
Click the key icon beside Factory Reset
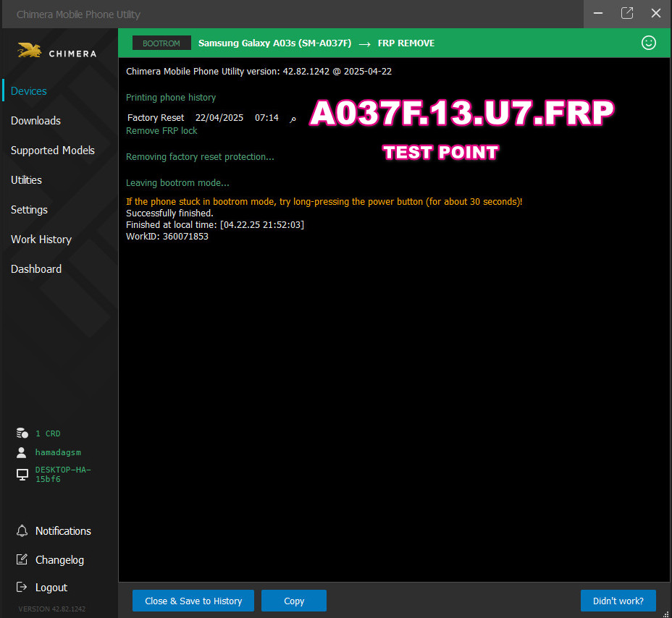point(293,119)
